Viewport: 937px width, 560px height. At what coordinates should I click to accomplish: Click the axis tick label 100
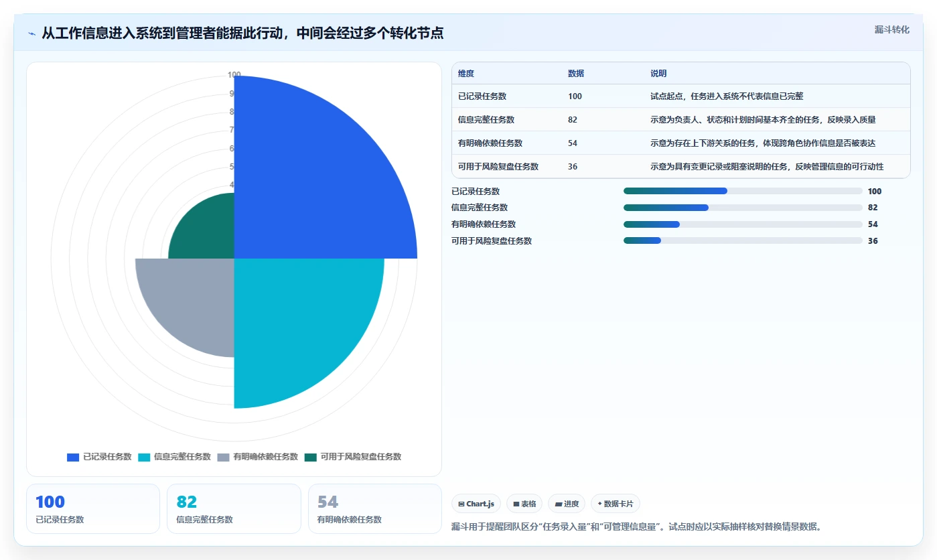234,75
